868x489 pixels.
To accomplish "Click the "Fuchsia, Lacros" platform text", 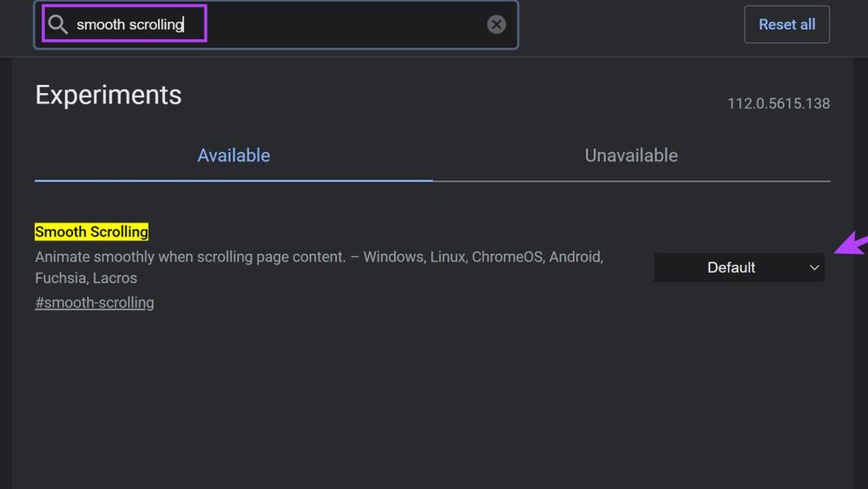I will 86,278.
